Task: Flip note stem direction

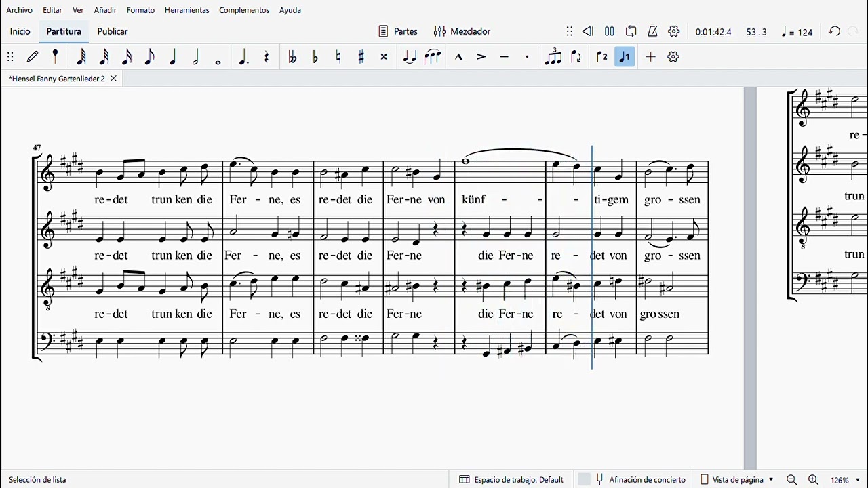Action: click(x=576, y=57)
